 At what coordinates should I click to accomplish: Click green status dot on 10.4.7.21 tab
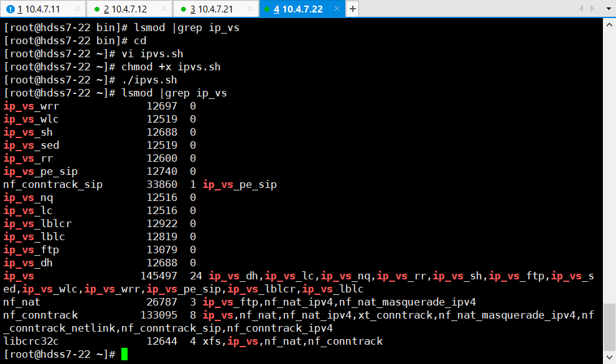click(x=183, y=9)
